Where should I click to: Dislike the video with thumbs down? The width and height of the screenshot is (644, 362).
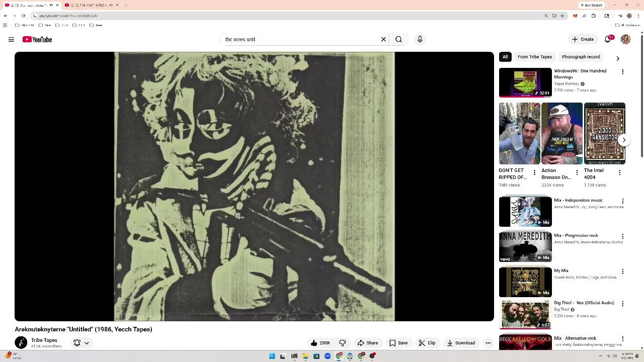(x=343, y=343)
